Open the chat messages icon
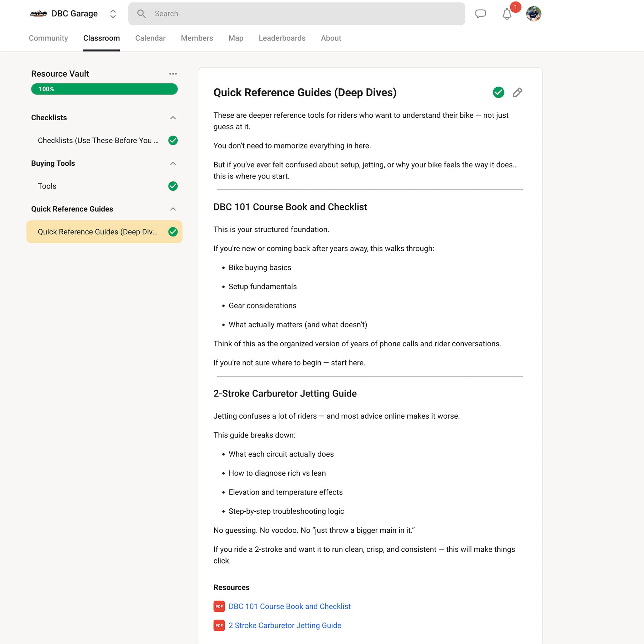This screenshot has height=644, width=644. point(480,14)
